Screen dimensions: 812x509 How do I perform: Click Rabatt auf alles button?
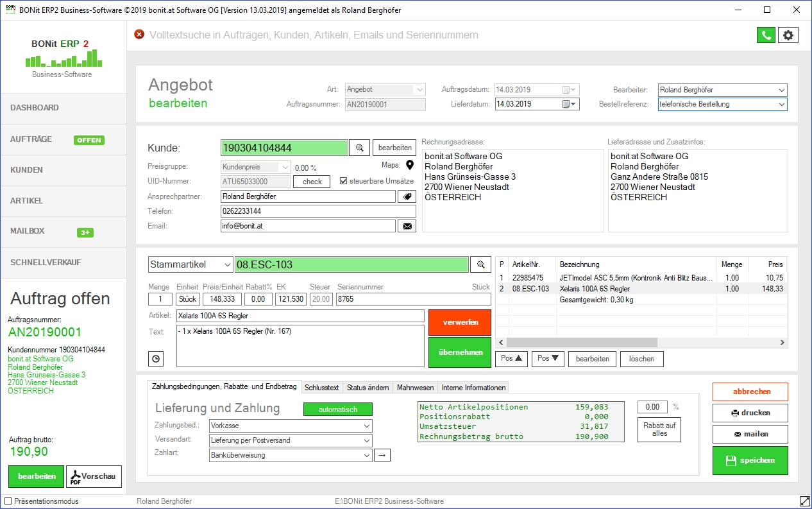coord(659,429)
